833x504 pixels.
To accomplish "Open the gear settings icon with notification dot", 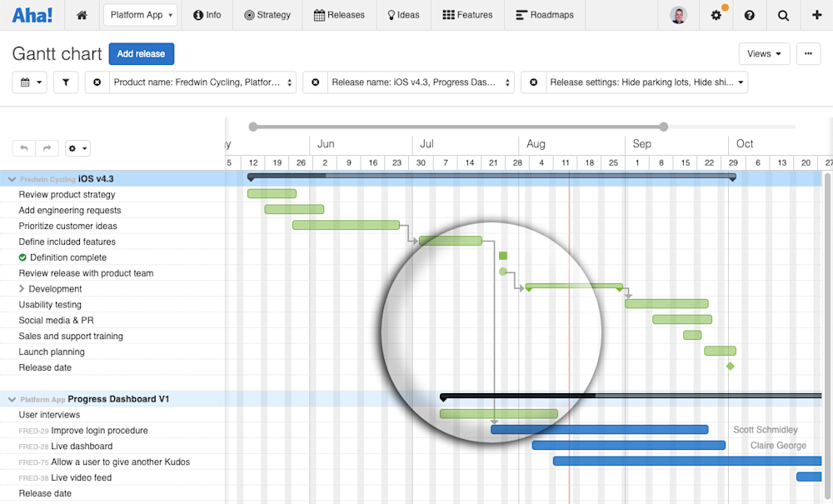I will 716,14.
